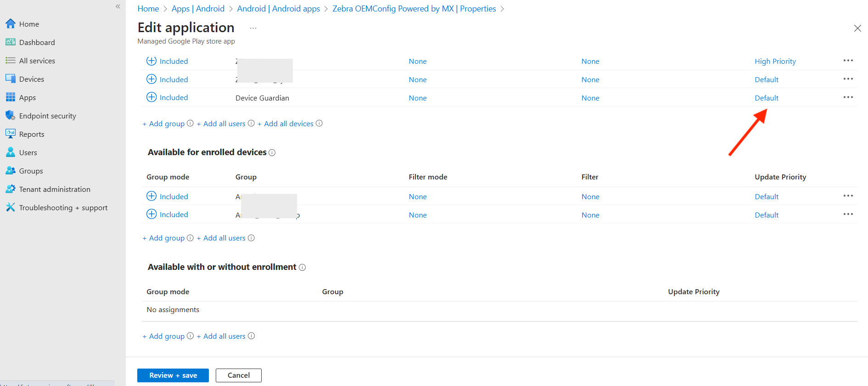Image resolution: width=868 pixels, height=386 pixels.
Task: Open All services in navigation menu
Action: pyautogui.click(x=37, y=61)
